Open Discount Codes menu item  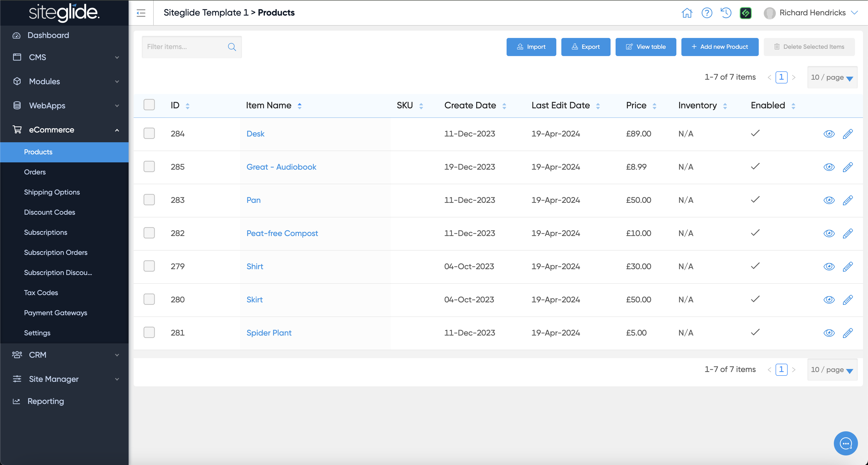click(x=49, y=212)
